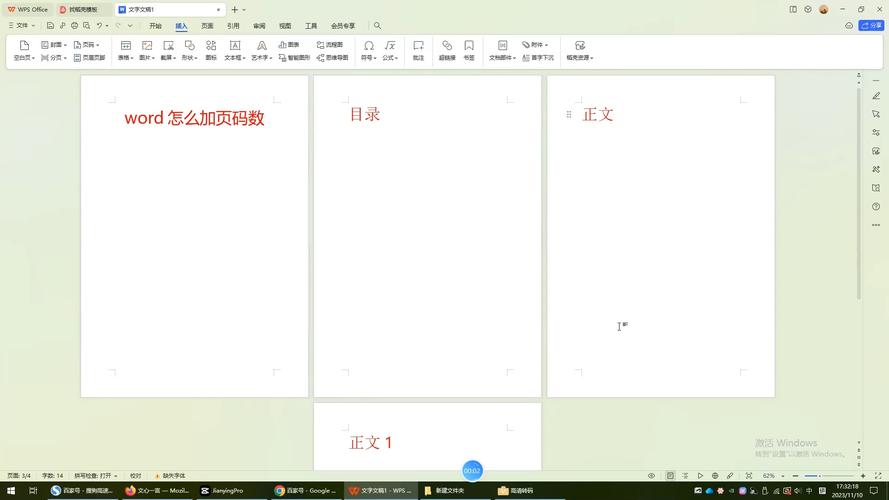Click the 缺失字体 missing fonts warning
Viewport: 889px width, 500px height.
click(170, 476)
